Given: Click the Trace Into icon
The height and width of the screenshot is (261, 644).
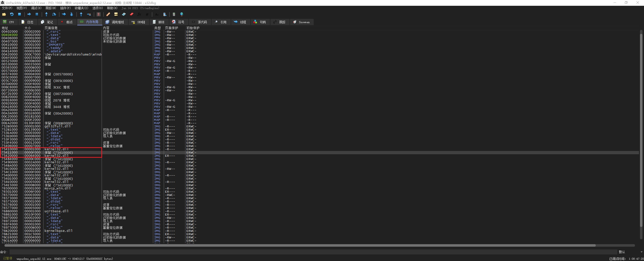Looking at the screenshot, I should tap(64, 14).
